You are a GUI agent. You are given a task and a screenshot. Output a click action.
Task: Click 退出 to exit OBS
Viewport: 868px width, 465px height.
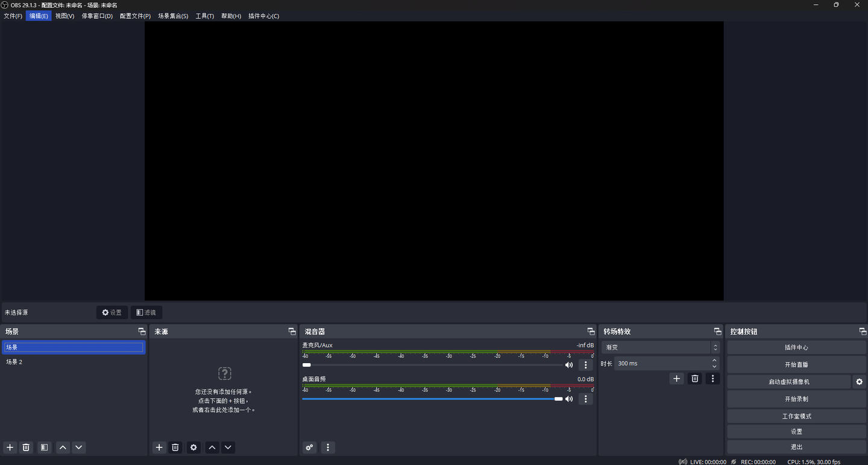tap(796, 447)
